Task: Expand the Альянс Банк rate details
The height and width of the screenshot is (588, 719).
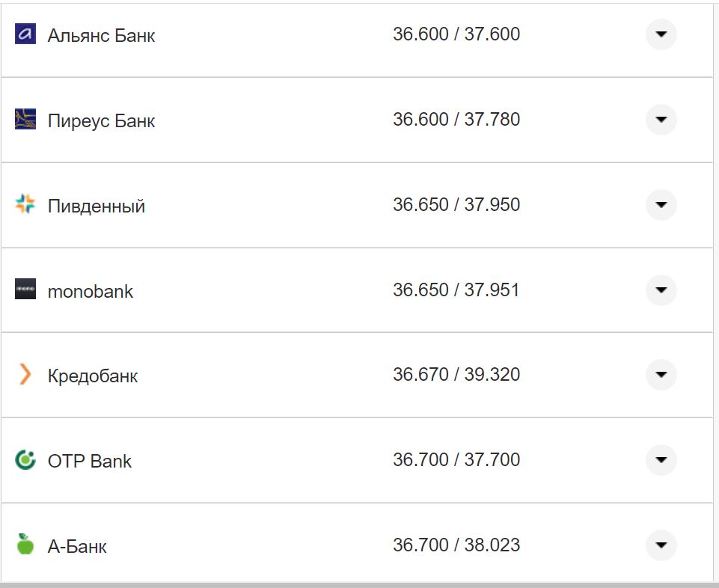Action: 661,34
